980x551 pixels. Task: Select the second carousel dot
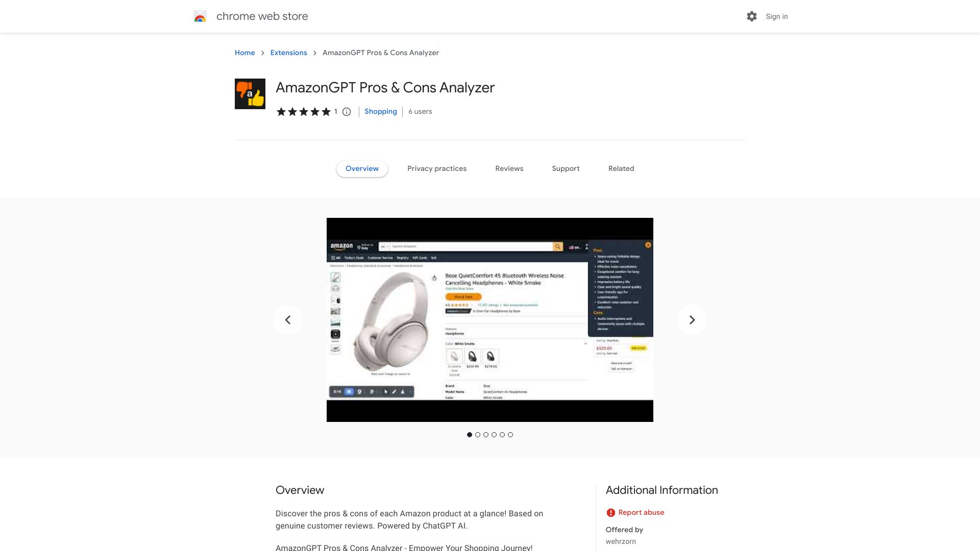pos(477,435)
